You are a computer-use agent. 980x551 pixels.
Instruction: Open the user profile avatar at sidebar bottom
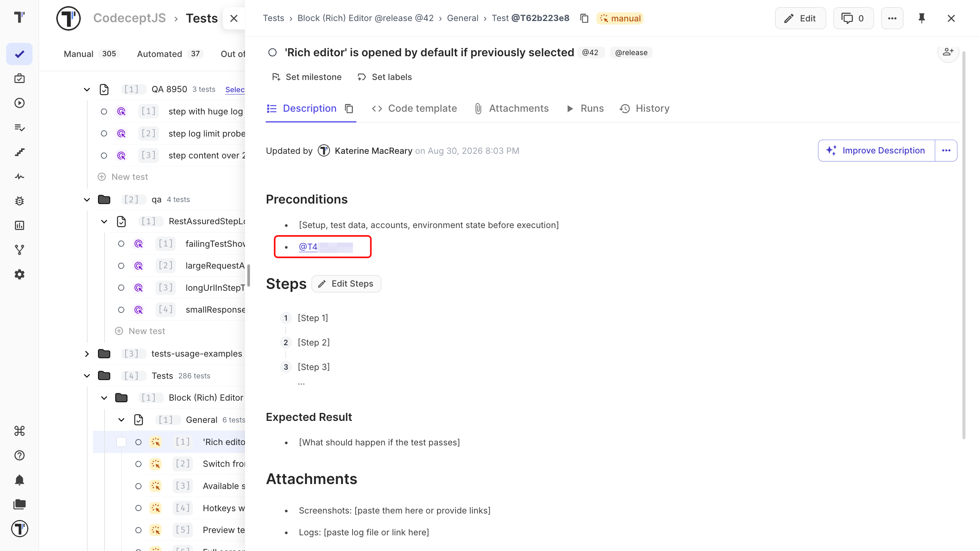[x=20, y=529]
